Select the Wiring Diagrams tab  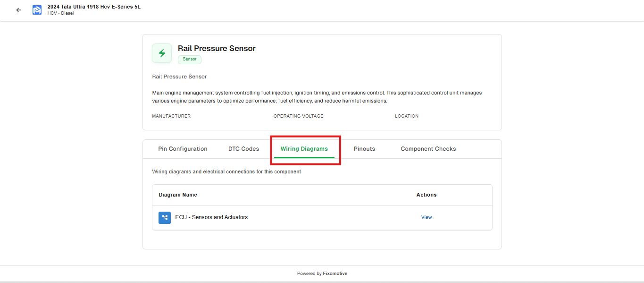[304, 148]
